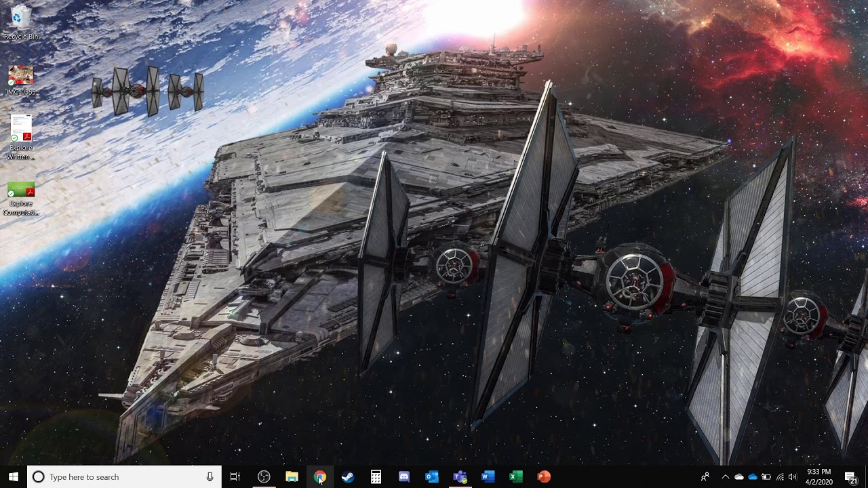This screenshot has height=488, width=868.
Task: Select the IMG_0555 image file on desktop
Action: (x=21, y=80)
